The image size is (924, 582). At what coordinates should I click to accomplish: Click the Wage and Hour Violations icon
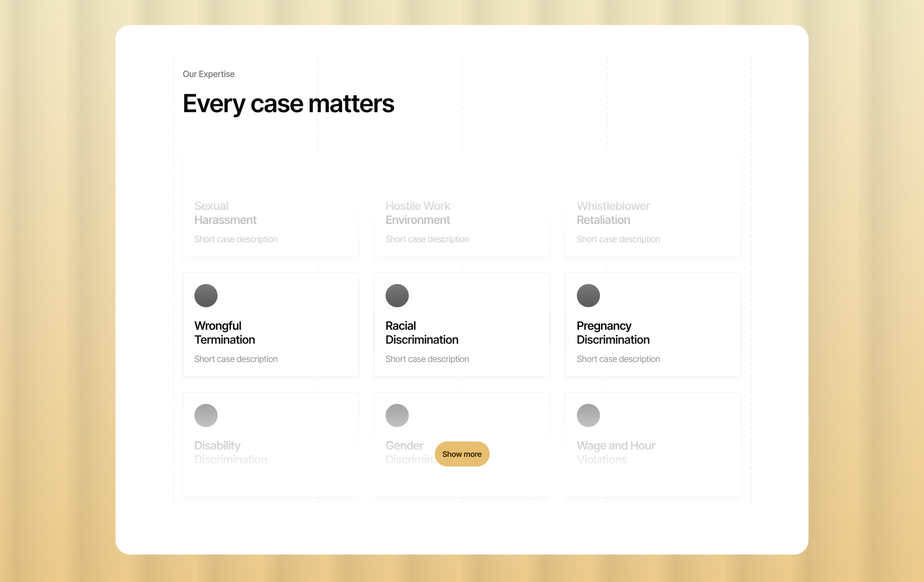pos(588,415)
